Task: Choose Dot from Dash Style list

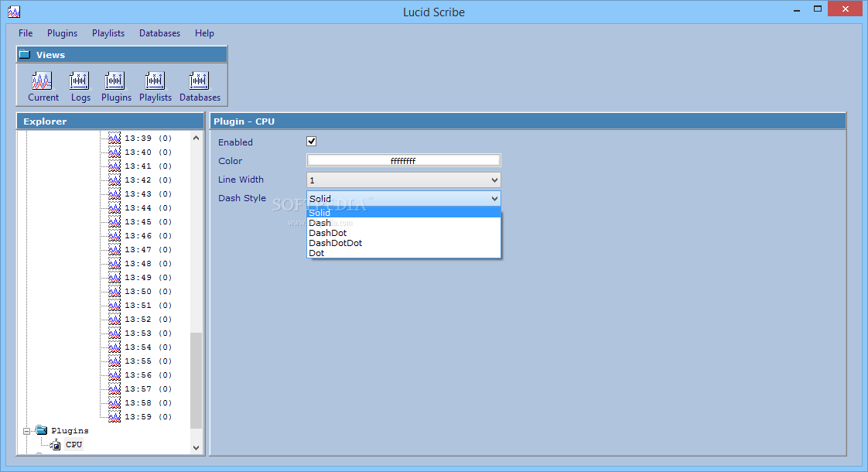Action: (404, 252)
